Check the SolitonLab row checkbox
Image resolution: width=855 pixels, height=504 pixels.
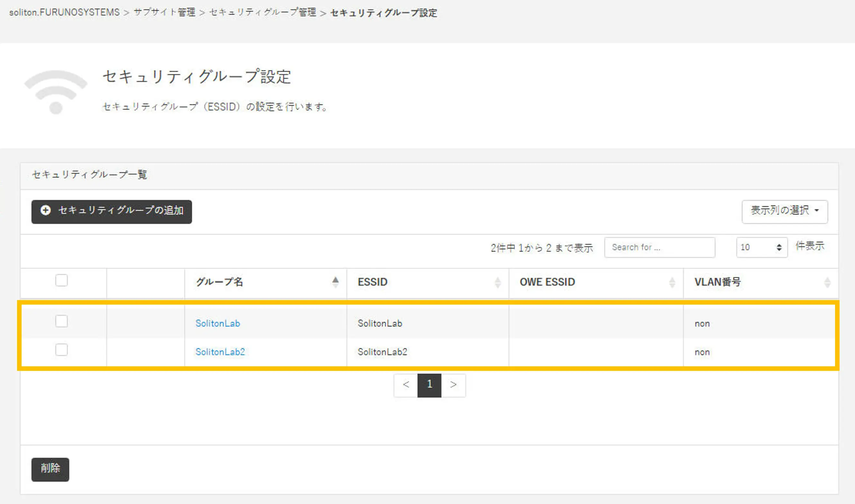[x=61, y=321]
